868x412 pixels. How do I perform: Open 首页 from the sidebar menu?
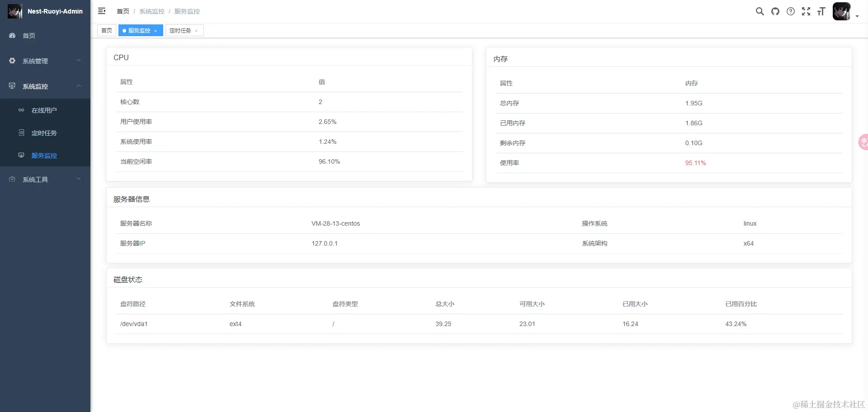(45, 35)
